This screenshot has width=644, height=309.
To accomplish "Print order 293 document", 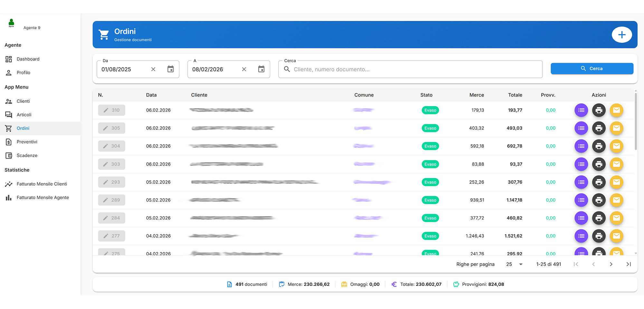I will pyautogui.click(x=599, y=182).
